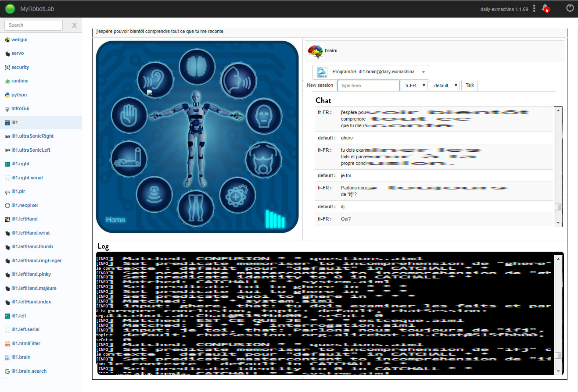Click the 'type here' chat input
This screenshot has height=392, width=578.
tap(368, 86)
